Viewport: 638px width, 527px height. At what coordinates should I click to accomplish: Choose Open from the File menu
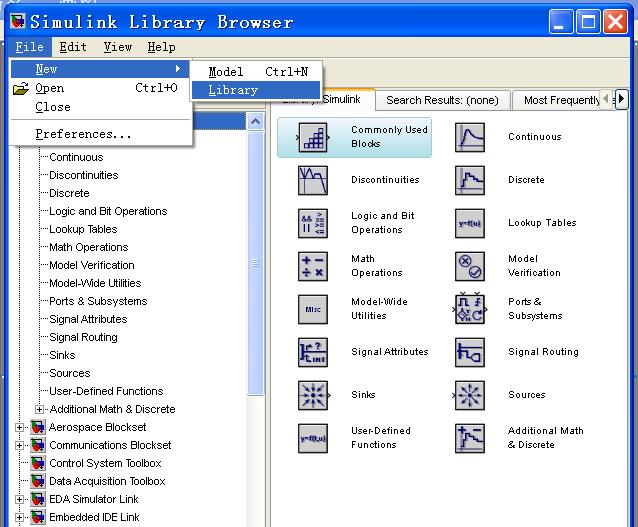(101, 88)
